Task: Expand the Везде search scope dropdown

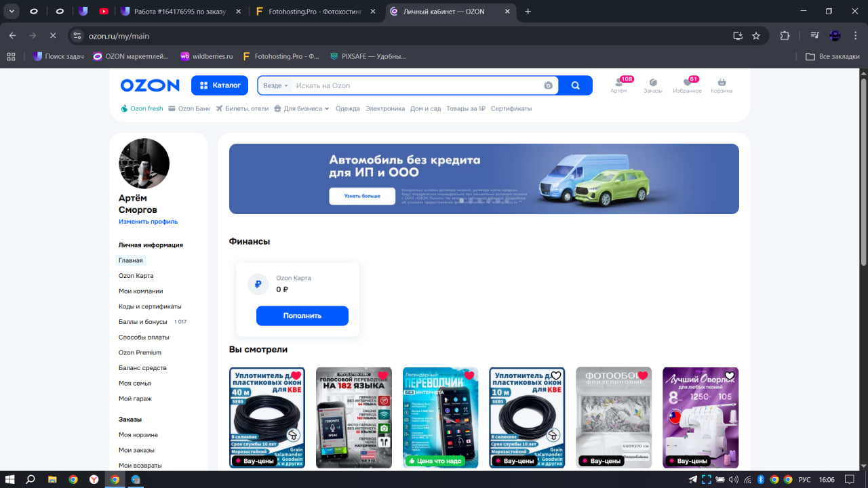Action: 275,85
